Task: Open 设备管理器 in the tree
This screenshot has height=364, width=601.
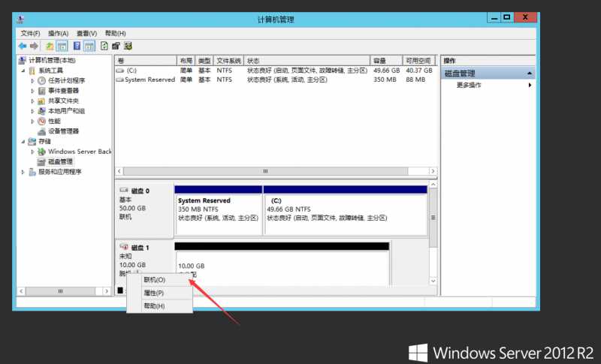Action: (x=63, y=131)
